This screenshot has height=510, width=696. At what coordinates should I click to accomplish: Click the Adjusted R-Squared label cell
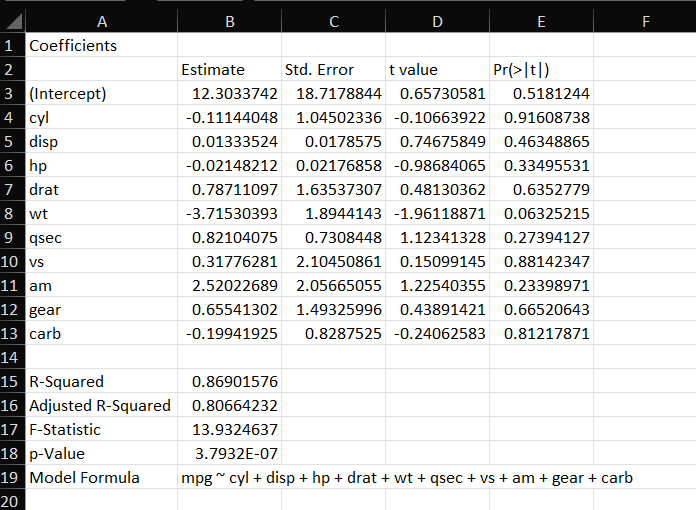(100, 405)
